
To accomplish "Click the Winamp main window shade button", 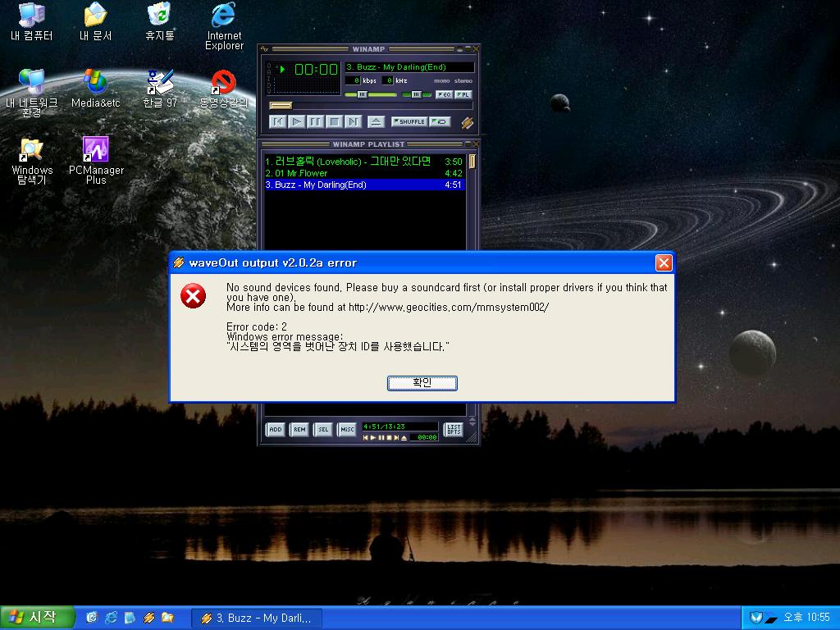I will tap(468, 48).
